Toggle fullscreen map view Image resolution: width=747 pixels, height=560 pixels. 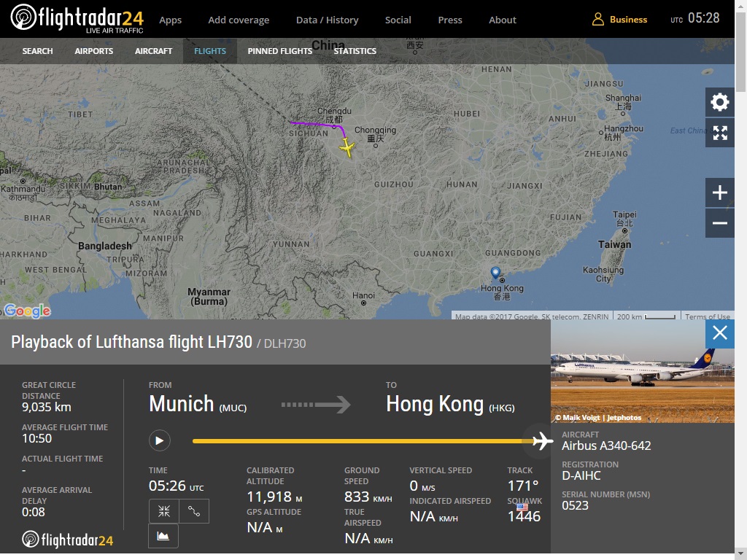[x=719, y=133]
